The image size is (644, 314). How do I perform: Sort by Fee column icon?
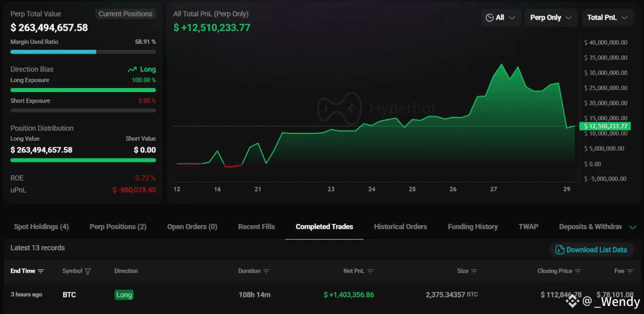pyautogui.click(x=630, y=271)
